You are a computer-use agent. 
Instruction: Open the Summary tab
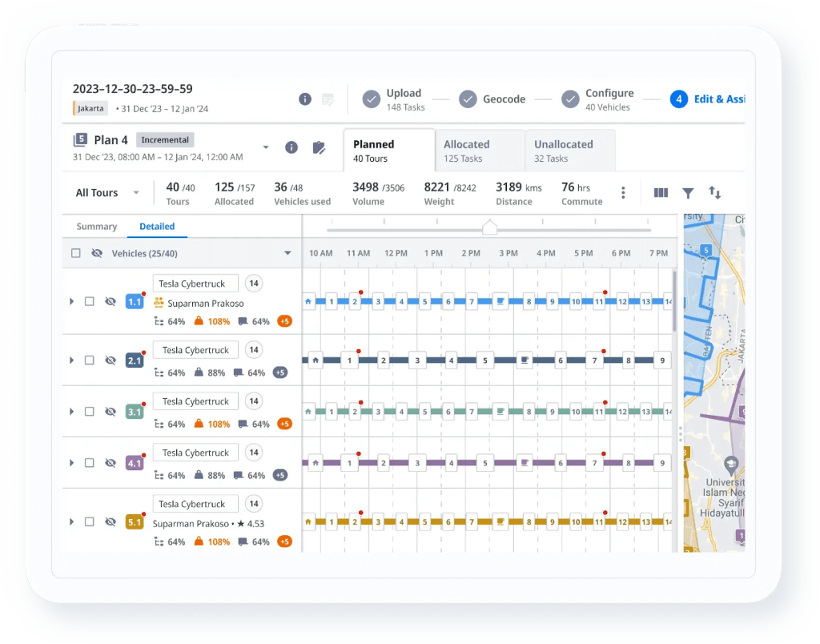coord(95,227)
